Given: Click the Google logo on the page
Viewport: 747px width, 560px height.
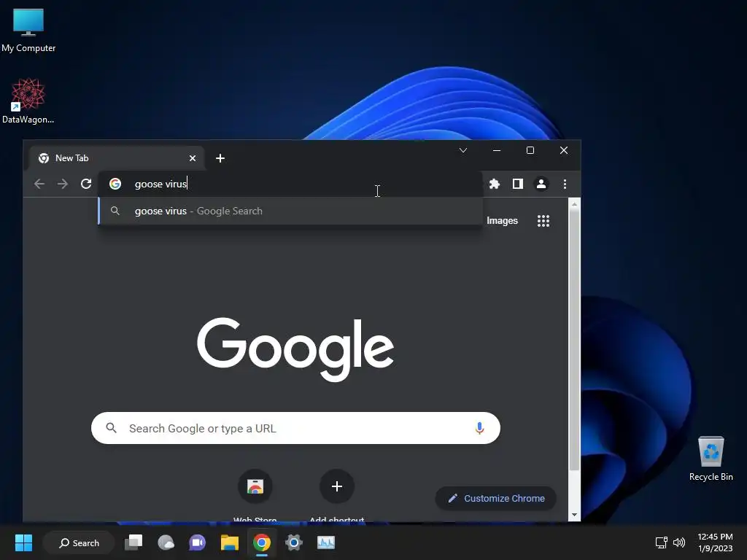Looking at the screenshot, I should click(295, 349).
